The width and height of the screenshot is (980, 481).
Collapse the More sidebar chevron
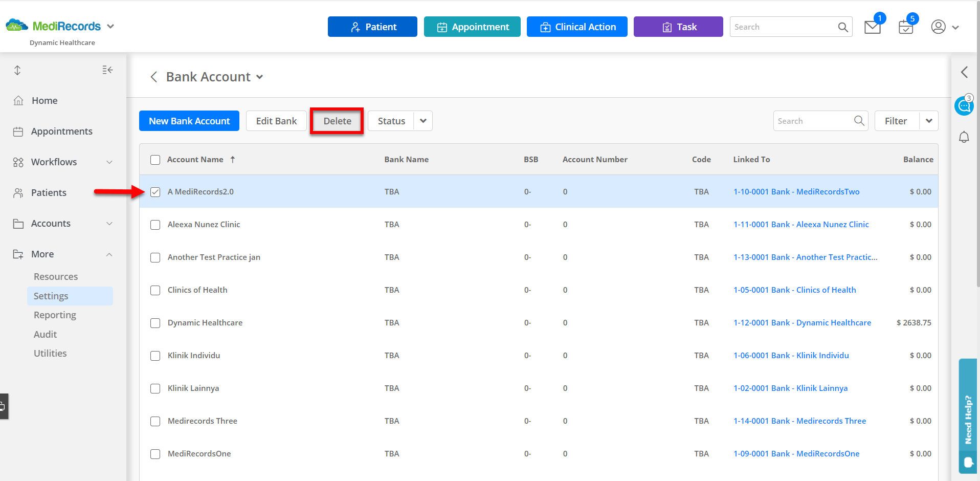(x=109, y=254)
